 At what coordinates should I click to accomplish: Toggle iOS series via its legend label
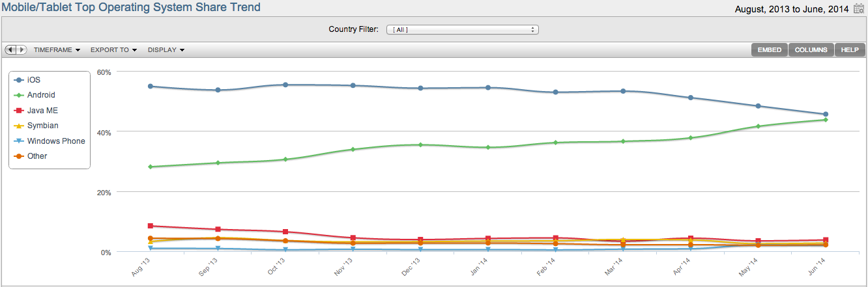pyautogui.click(x=34, y=80)
